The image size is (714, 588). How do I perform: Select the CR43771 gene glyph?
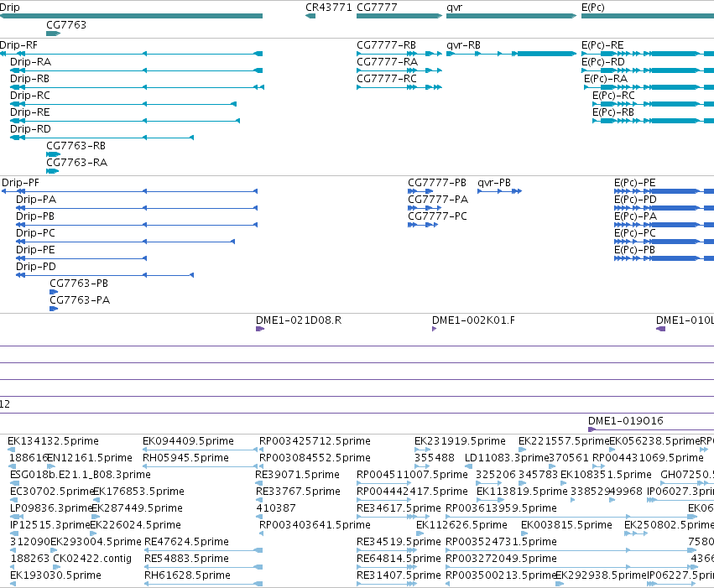[310, 16]
